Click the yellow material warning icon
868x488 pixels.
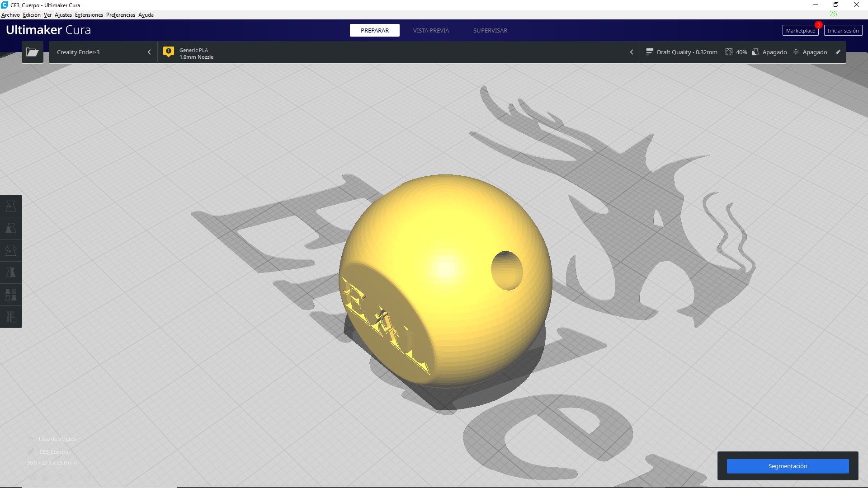tap(169, 52)
